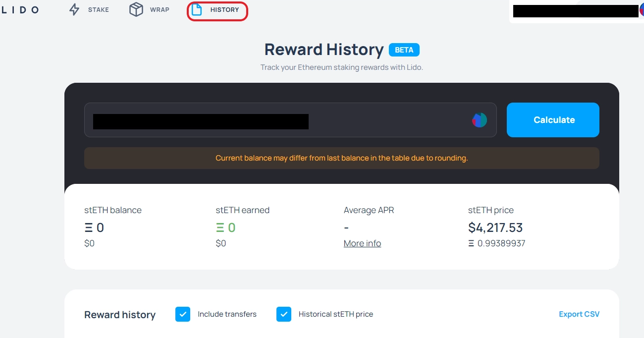This screenshot has width=644, height=338.
Task: Click Export CSV link
Action: 579,314
